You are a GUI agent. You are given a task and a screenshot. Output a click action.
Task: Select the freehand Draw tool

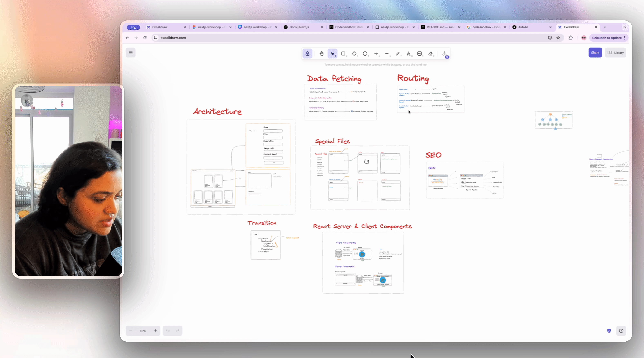click(398, 54)
